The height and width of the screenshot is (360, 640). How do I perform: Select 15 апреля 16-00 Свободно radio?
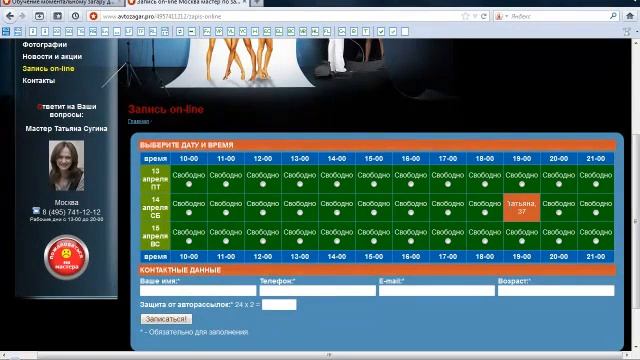click(x=411, y=241)
